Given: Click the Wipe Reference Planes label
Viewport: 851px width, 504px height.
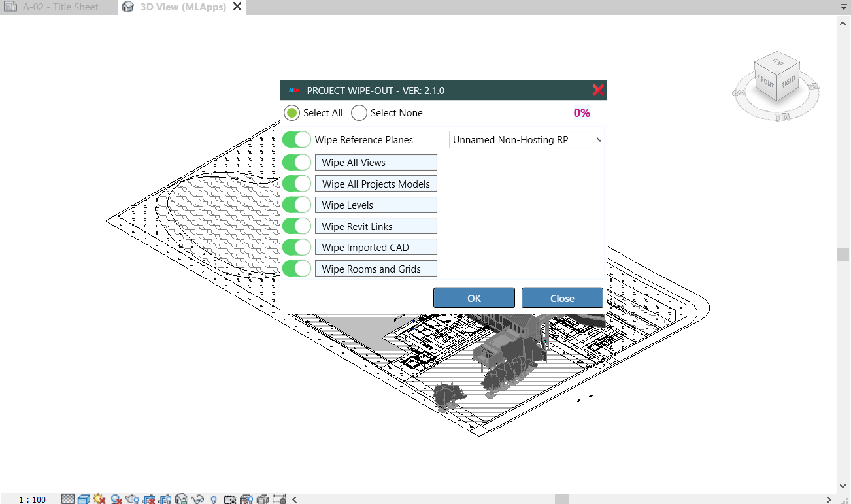Looking at the screenshot, I should pos(364,140).
